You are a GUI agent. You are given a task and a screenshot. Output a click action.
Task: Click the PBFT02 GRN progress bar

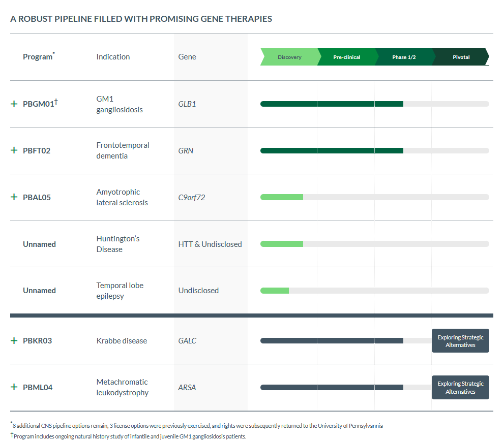[332, 150]
